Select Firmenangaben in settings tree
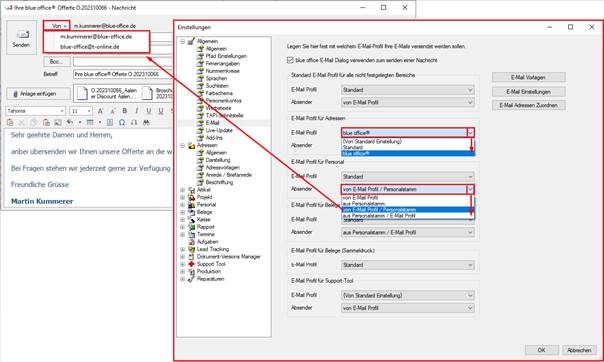604x362 pixels. pyautogui.click(x=223, y=64)
